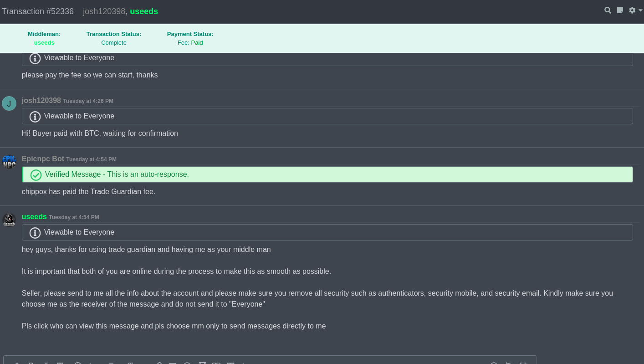The image size is (644, 364).
Task: Click the 'Transaction Status:' label
Action: point(114,34)
